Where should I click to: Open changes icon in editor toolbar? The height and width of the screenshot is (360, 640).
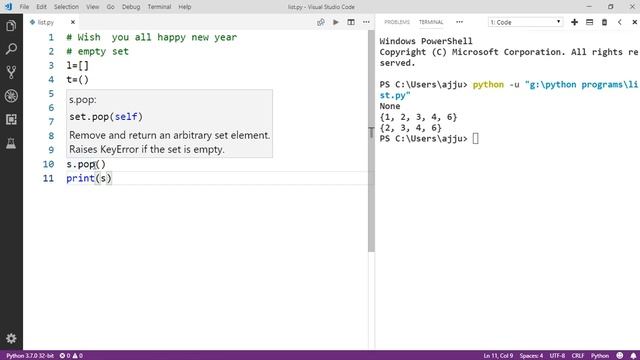321,22
